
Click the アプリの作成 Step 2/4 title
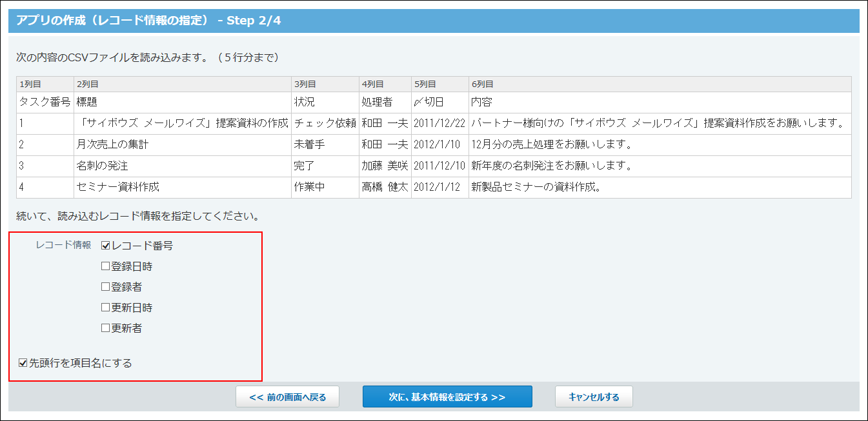[148, 21]
